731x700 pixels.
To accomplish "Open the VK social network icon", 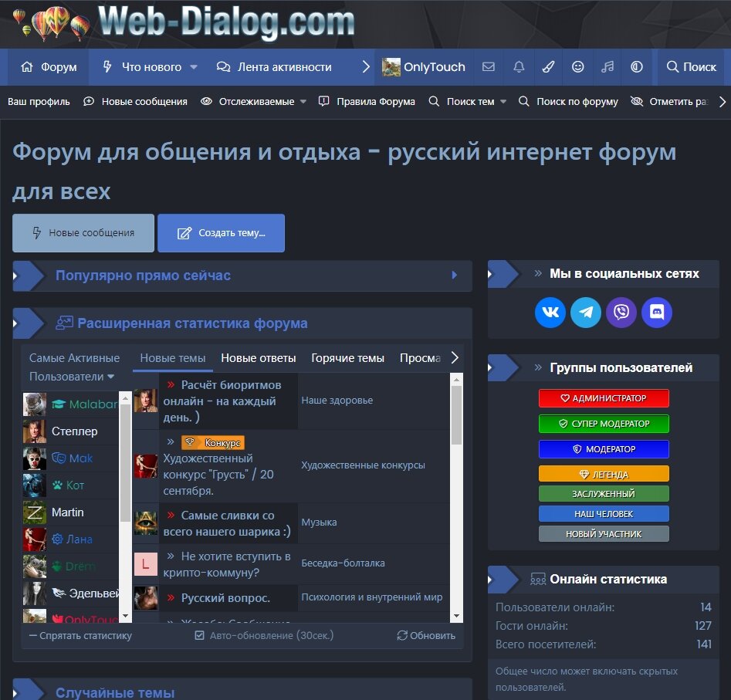I will pos(550,313).
